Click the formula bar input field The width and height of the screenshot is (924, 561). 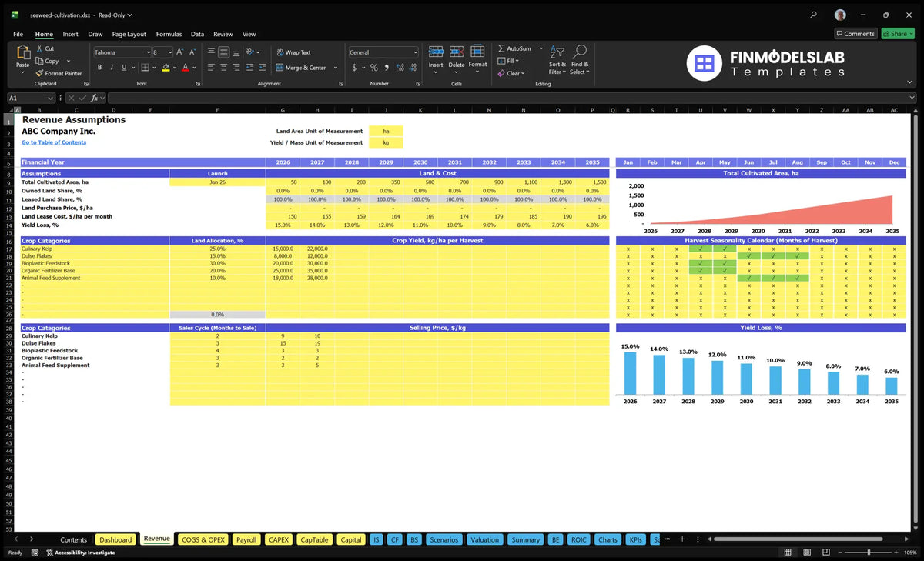[x=511, y=98]
